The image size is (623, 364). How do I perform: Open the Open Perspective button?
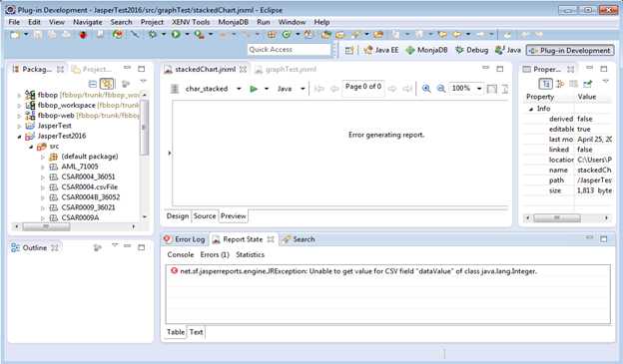348,50
